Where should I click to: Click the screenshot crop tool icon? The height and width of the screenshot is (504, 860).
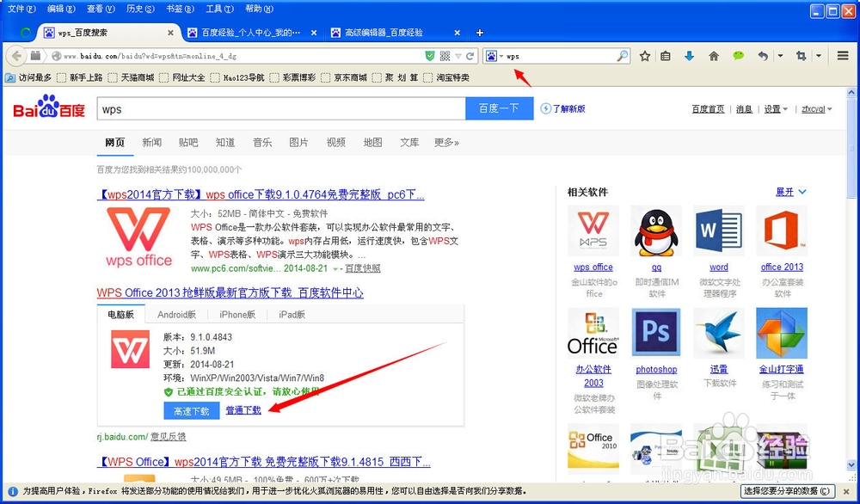coord(802,56)
